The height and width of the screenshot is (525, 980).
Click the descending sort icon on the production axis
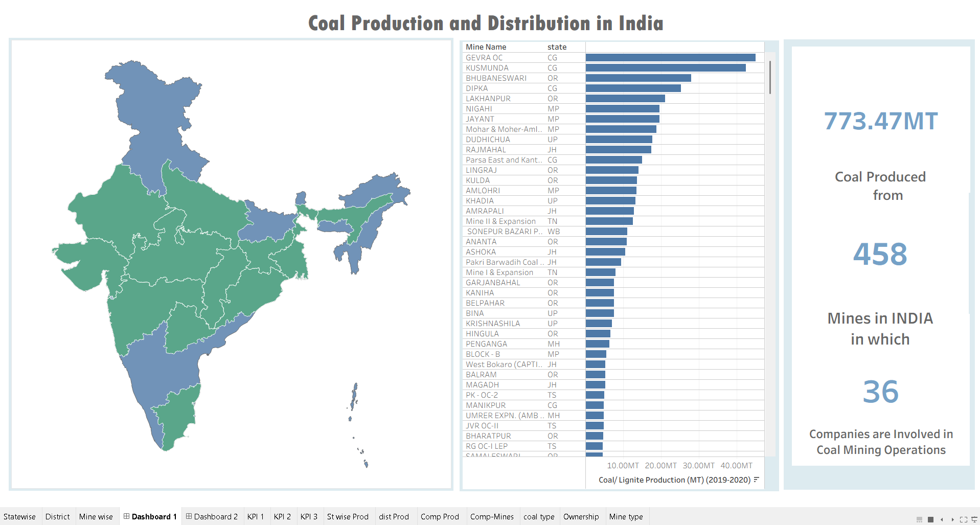pyautogui.click(x=756, y=480)
